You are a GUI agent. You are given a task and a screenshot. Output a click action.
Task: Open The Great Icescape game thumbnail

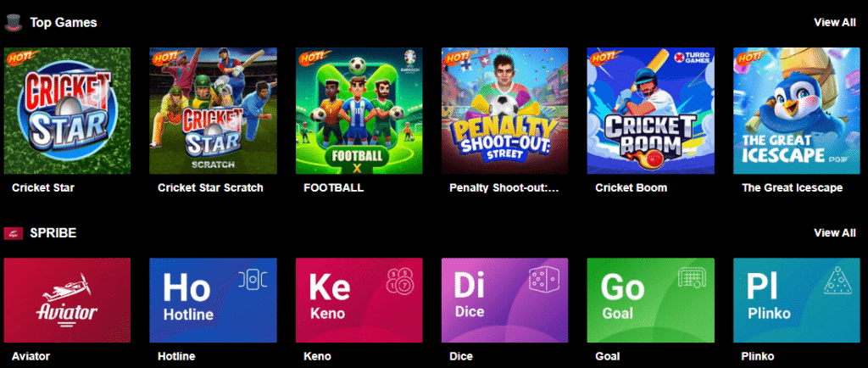(797, 111)
